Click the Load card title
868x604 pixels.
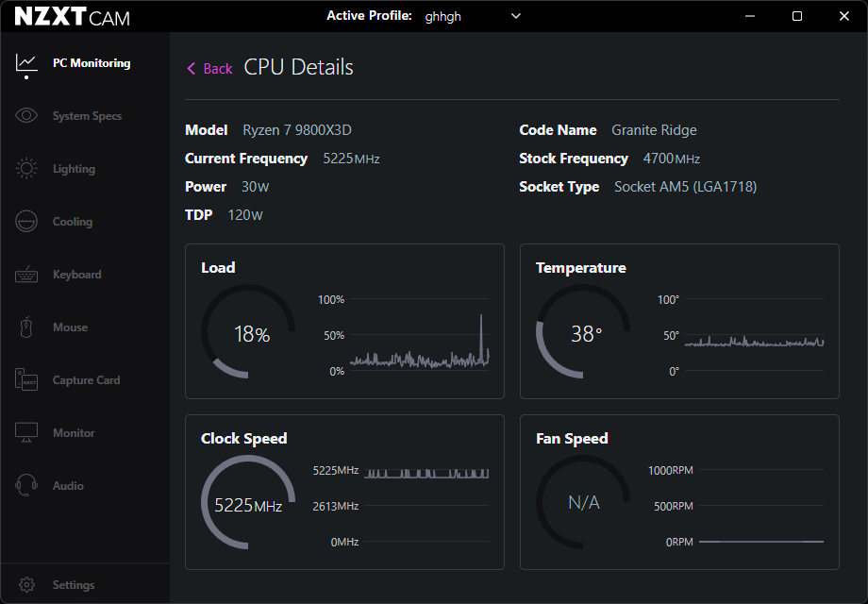pyautogui.click(x=218, y=268)
